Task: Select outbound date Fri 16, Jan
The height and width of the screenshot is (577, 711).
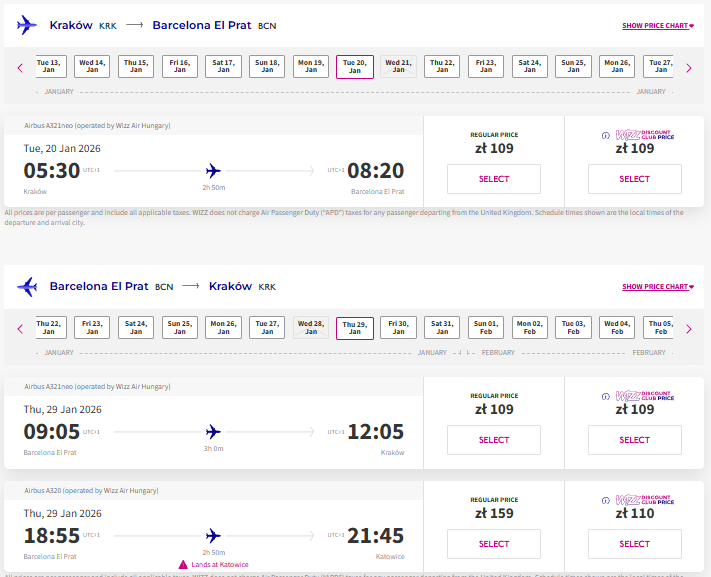Action: [180, 66]
